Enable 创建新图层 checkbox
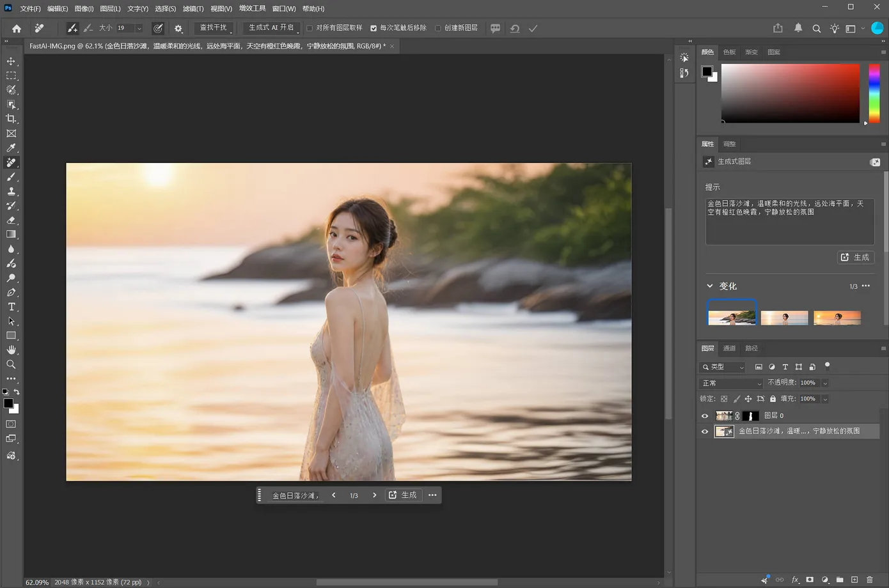 (x=438, y=28)
